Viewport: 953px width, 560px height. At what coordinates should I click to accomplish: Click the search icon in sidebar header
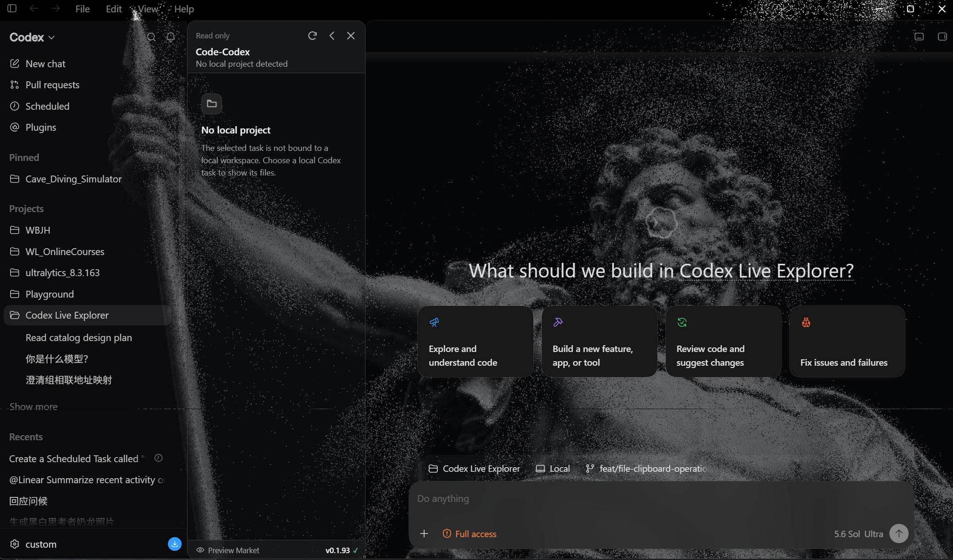tap(151, 37)
